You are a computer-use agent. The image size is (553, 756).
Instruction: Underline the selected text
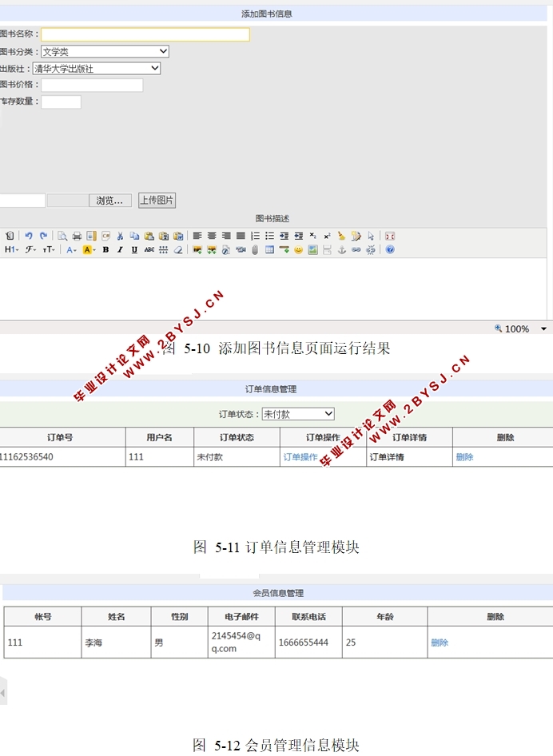pos(134,250)
